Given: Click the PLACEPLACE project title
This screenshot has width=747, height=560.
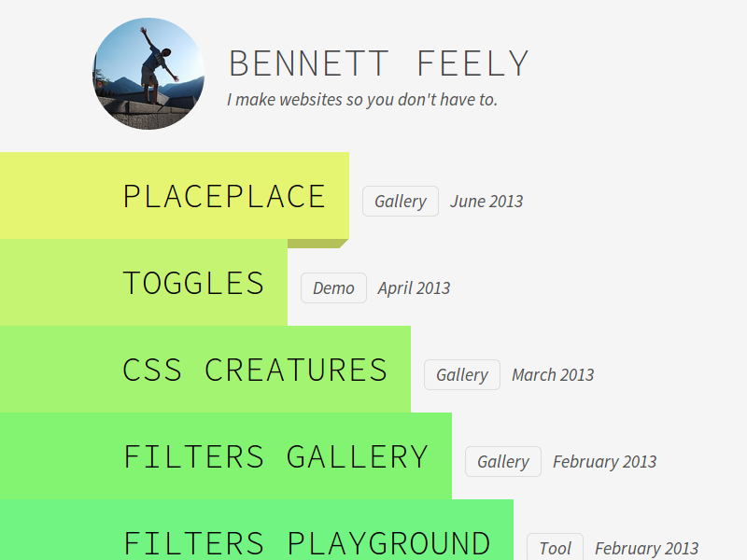Looking at the screenshot, I should 224,196.
